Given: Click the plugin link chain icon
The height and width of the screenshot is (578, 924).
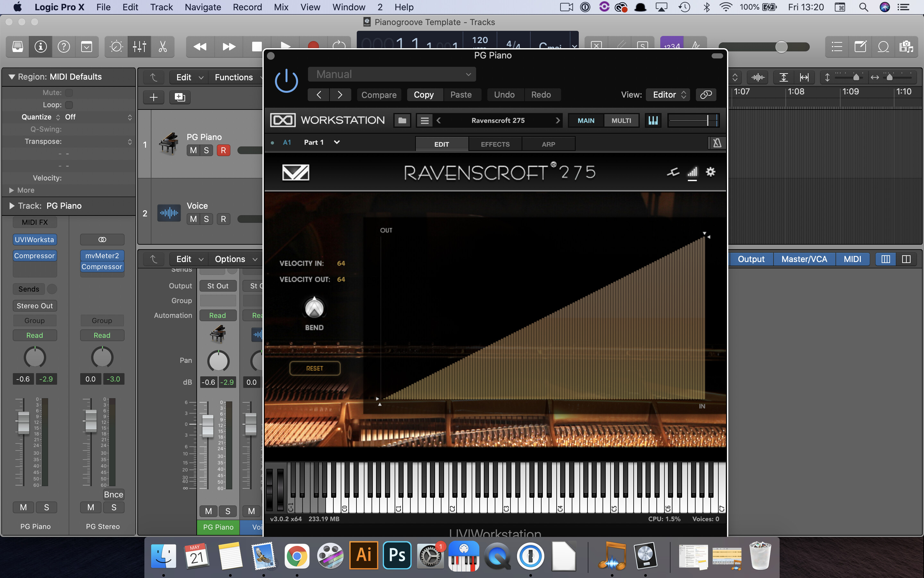Looking at the screenshot, I should coord(706,94).
